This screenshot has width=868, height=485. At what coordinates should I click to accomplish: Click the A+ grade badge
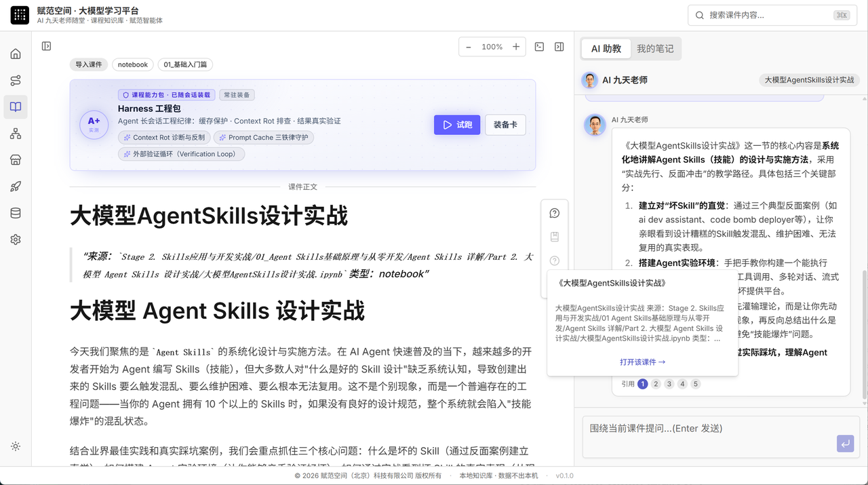click(x=94, y=125)
